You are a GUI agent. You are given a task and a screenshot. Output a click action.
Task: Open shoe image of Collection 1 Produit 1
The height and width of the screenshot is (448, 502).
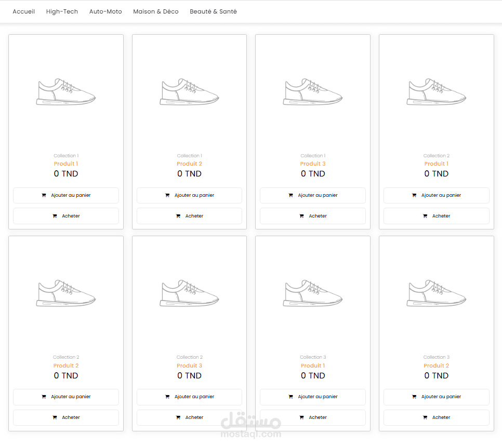tap(66, 92)
